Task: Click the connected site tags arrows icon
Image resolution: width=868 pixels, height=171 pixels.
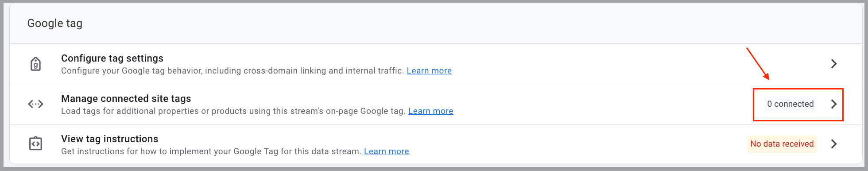Action: pos(36,104)
